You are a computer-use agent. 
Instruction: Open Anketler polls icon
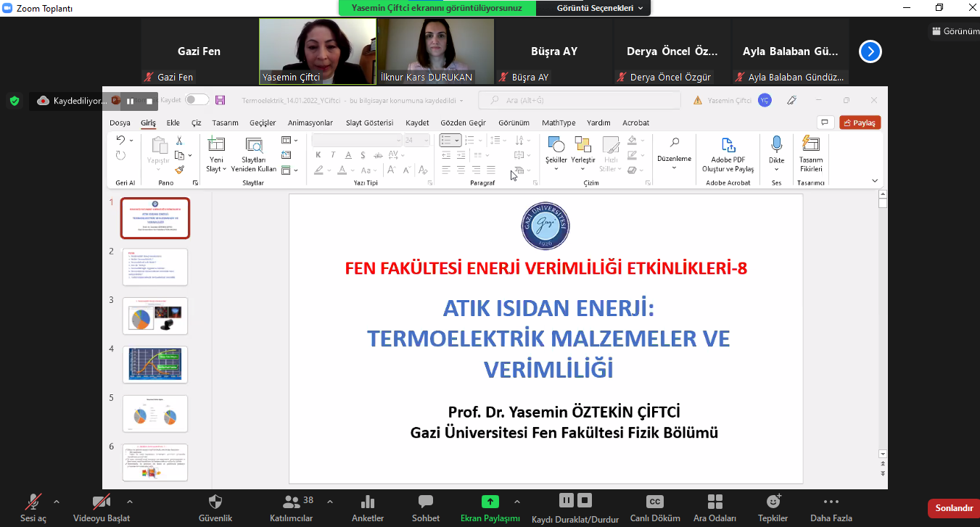(368, 502)
